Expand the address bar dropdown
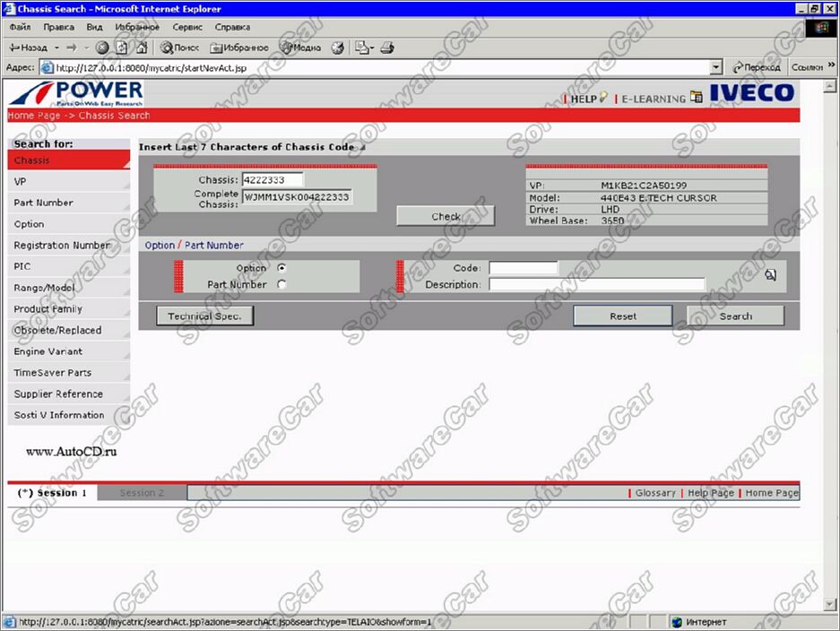The height and width of the screenshot is (631, 840). click(715, 67)
